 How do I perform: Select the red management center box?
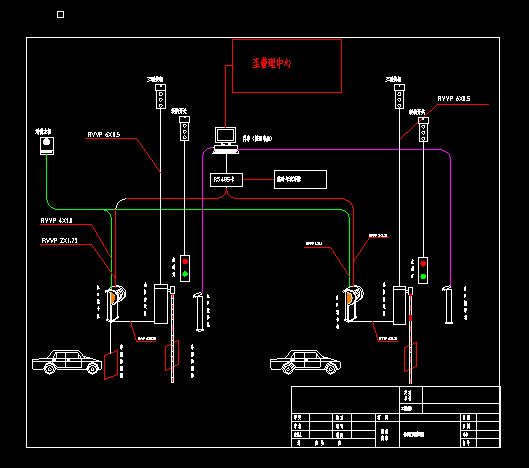point(287,66)
